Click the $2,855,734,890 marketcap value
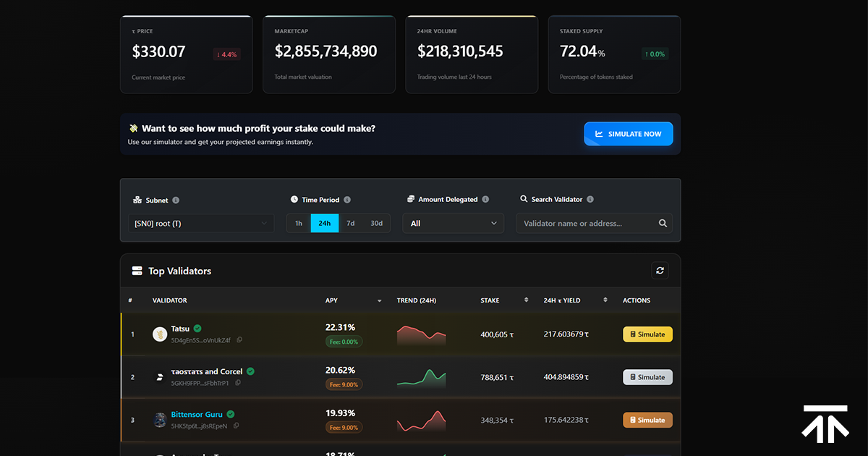Screen dimensions: 868x456 click(326, 52)
